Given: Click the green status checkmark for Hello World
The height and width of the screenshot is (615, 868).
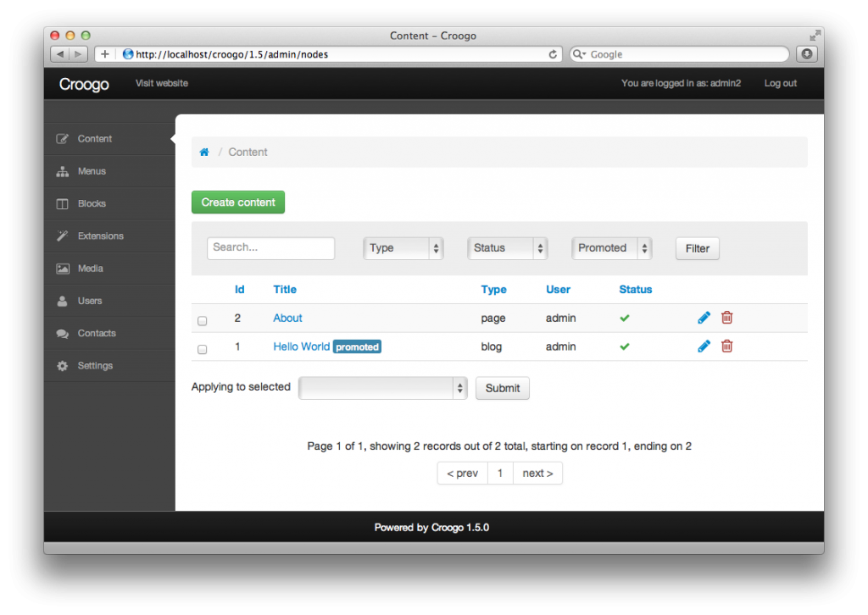Looking at the screenshot, I should [x=625, y=346].
